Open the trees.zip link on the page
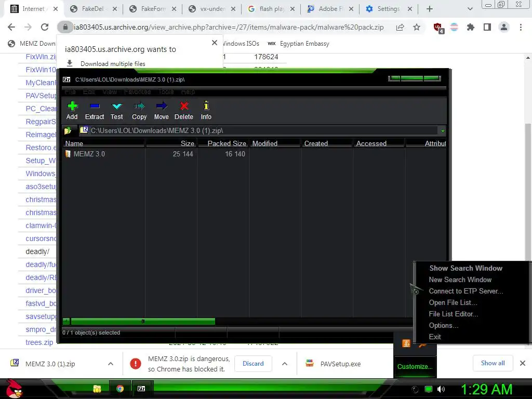Image resolution: width=532 pixels, height=399 pixels. 39,342
